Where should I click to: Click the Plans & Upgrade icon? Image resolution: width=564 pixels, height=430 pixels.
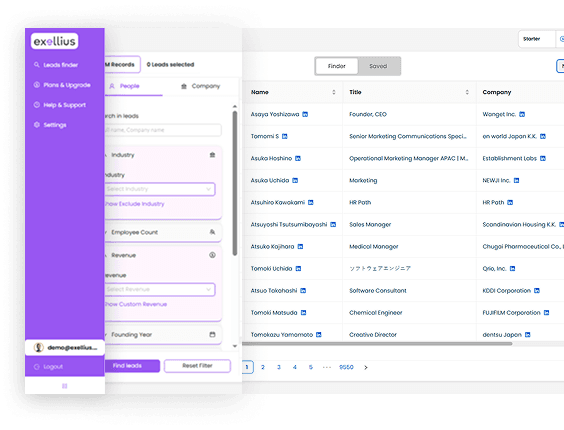point(36,85)
